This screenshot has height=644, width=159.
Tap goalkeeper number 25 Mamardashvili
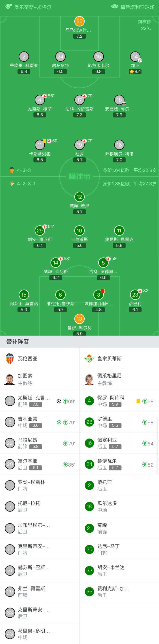(79, 22)
